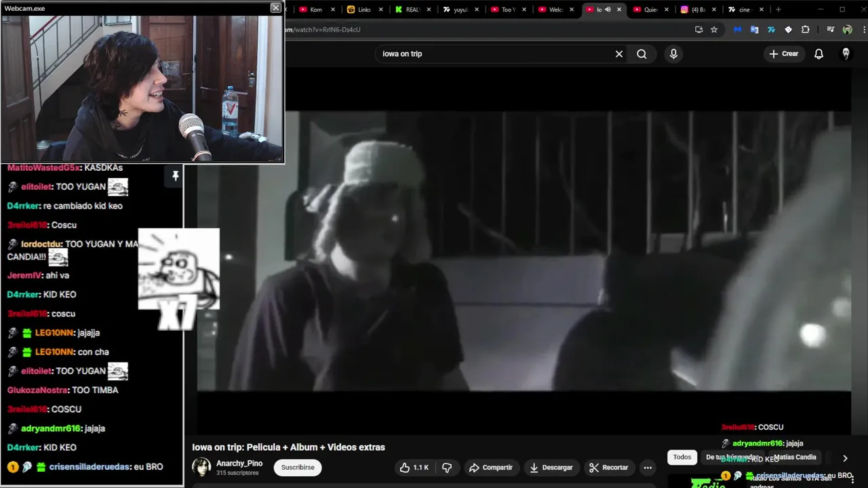This screenshot has width=868, height=488.
Task: Click the video title 'Iowa on trip: Pelicula'
Action: pyautogui.click(x=288, y=447)
